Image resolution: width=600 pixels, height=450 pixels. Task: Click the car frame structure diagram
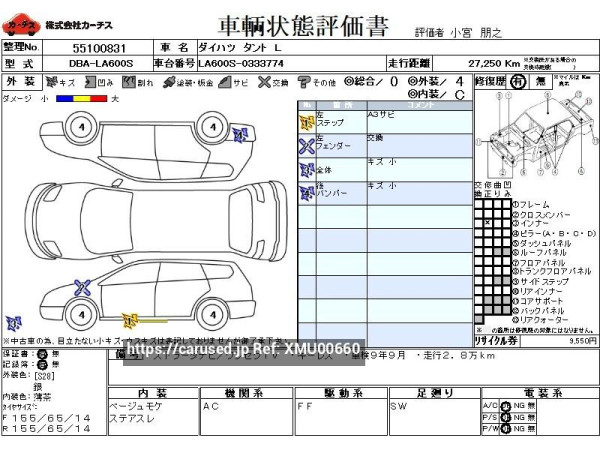click(x=536, y=134)
